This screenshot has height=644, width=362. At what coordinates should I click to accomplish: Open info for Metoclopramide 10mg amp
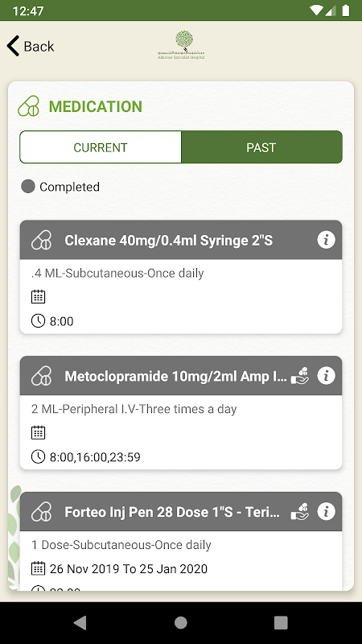[x=326, y=376]
